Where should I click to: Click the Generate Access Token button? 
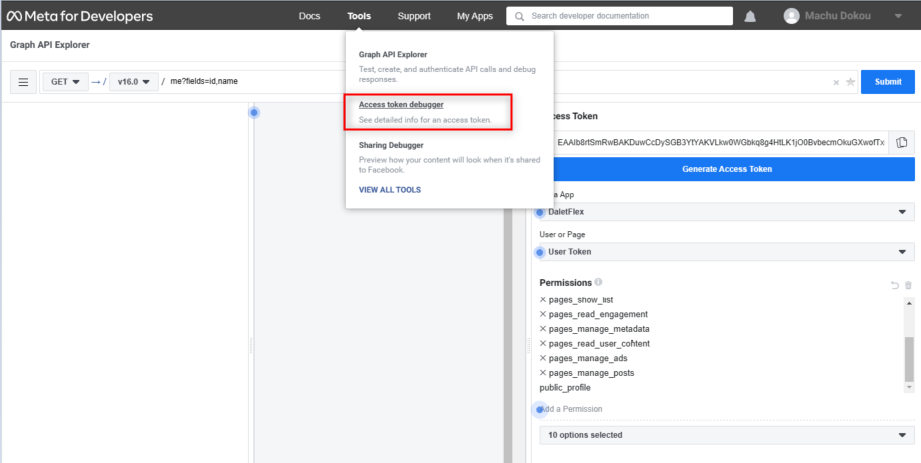click(x=727, y=169)
